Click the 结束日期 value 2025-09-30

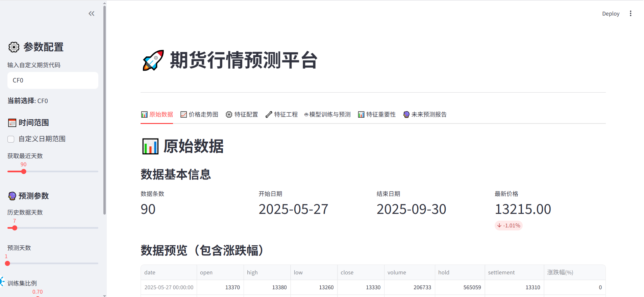411,209
